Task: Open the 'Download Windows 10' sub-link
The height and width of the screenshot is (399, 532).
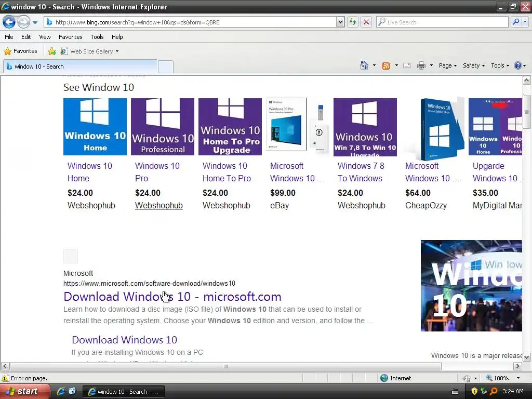Action: point(124,340)
